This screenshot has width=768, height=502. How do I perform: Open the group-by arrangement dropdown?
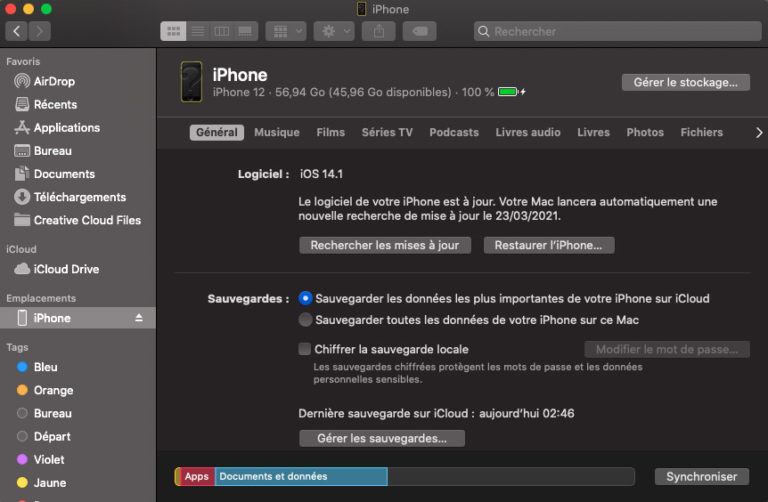[x=286, y=31]
